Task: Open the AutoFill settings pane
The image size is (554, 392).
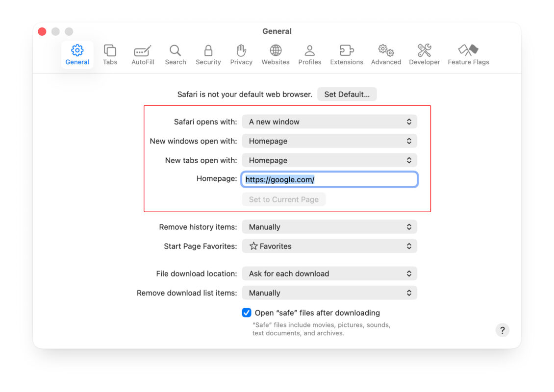Action: 143,54
